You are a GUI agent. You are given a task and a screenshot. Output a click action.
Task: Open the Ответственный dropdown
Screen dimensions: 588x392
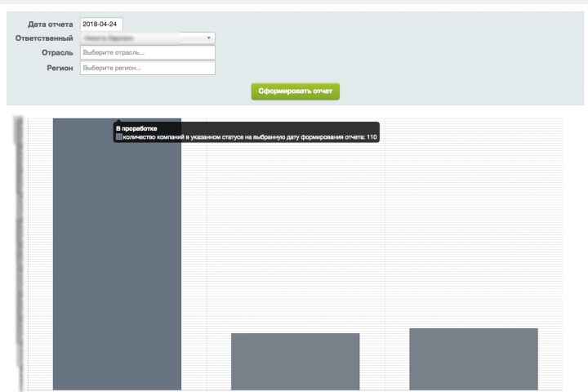click(x=147, y=38)
